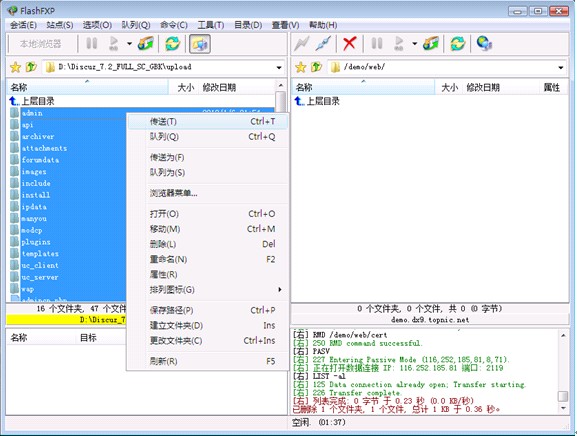The width and height of the screenshot is (577, 436).
Task: Click the left pane green refresh icon
Action: click(x=173, y=44)
